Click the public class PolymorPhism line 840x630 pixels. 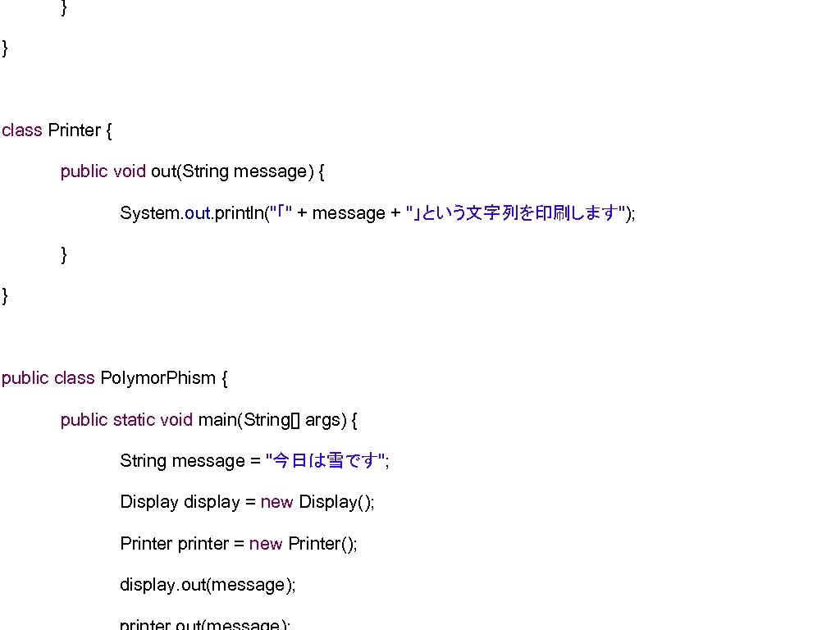tap(114, 378)
